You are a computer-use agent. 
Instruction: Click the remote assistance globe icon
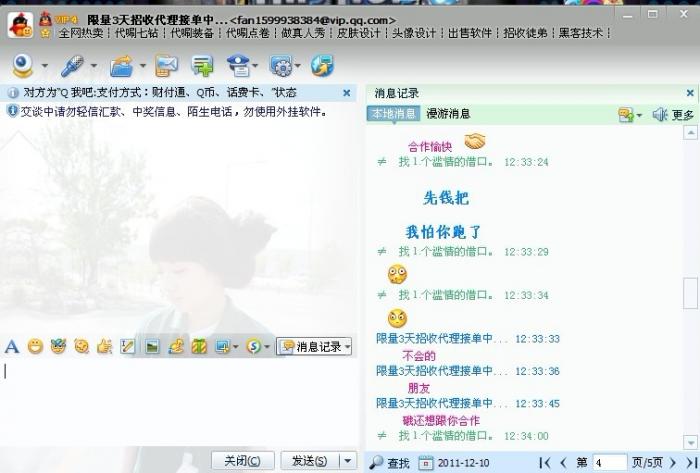click(x=322, y=66)
